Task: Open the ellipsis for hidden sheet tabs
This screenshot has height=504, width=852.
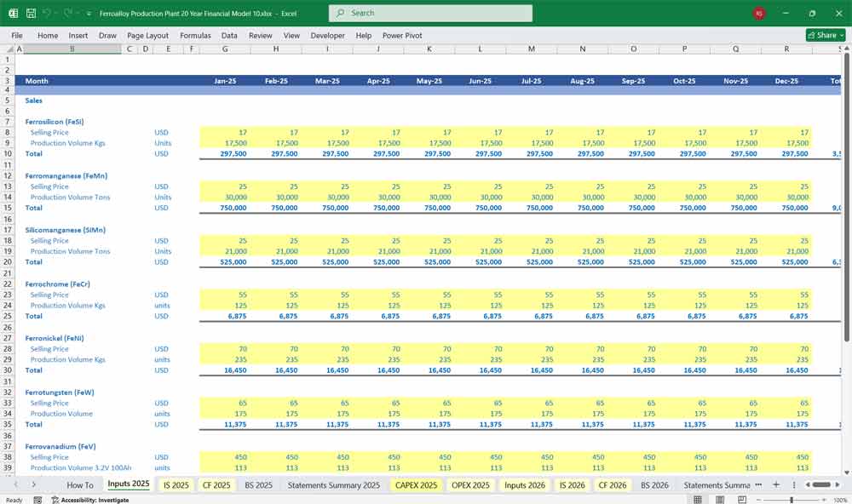Action: pos(758,485)
